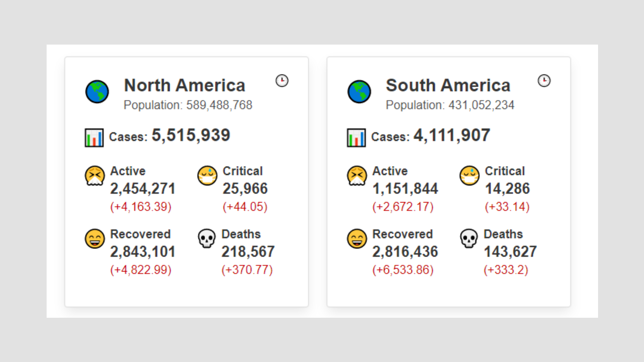The width and height of the screenshot is (644, 362).
Task: Click South America total cases number 4,111,907
Action: [x=452, y=135]
